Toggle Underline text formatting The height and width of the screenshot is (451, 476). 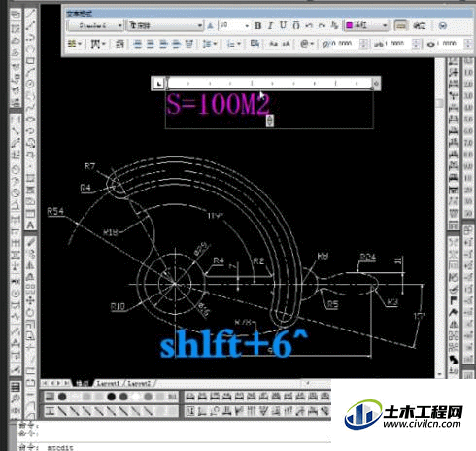pyautogui.click(x=283, y=25)
